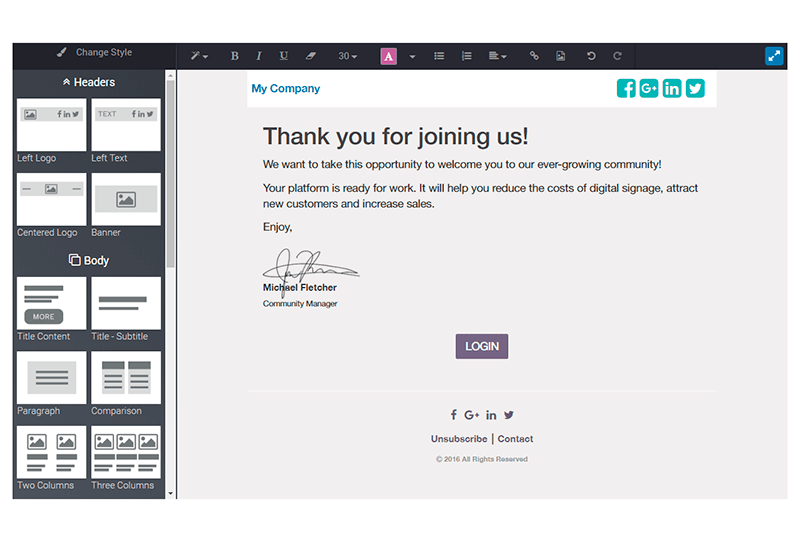Click the LOGIN button
This screenshot has width=800, height=543.
click(x=482, y=347)
